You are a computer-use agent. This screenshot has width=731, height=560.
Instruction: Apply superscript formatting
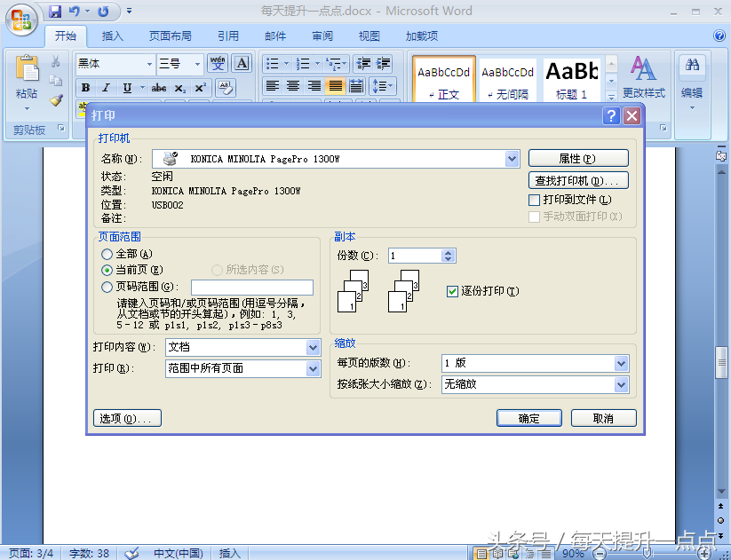coord(200,88)
